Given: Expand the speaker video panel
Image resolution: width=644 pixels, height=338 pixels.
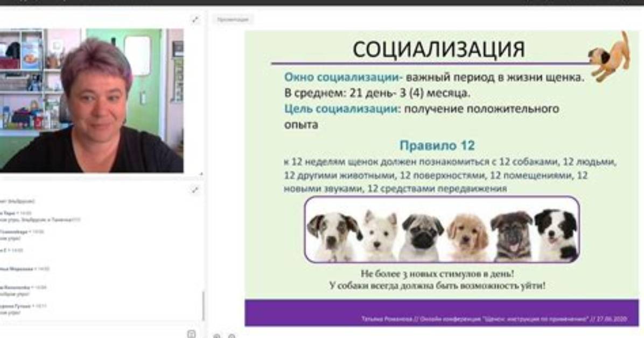Looking at the screenshot, I should 195,19.
